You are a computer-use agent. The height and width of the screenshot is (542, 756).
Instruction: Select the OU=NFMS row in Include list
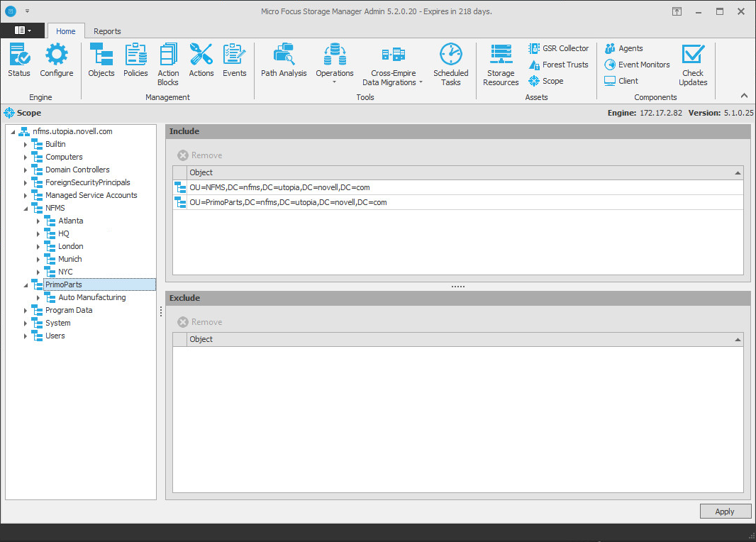coord(458,187)
